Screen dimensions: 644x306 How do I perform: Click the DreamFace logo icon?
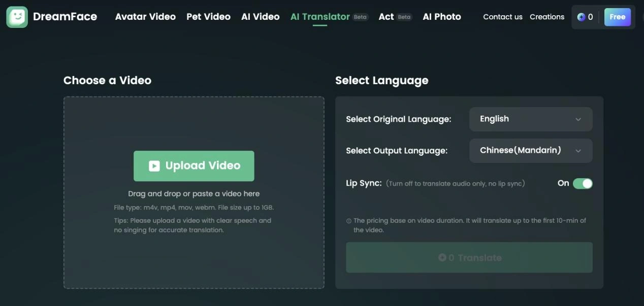pyautogui.click(x=16, y=16)
